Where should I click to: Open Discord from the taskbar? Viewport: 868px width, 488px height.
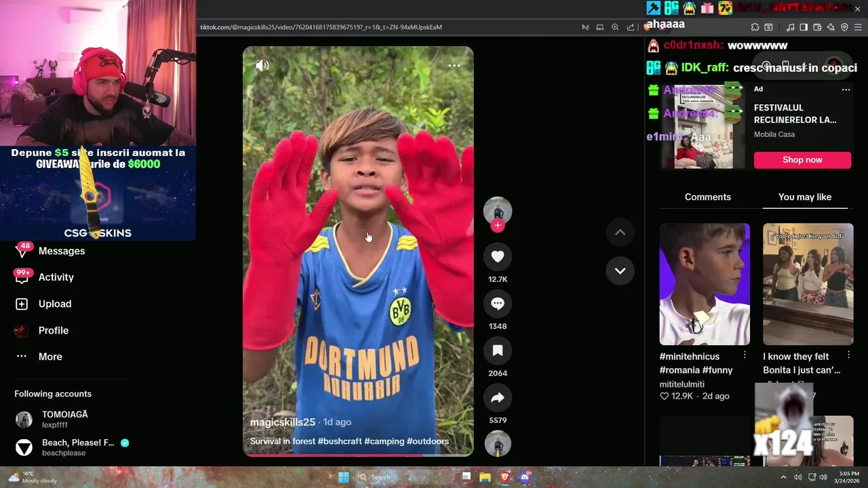coord(525,477)
